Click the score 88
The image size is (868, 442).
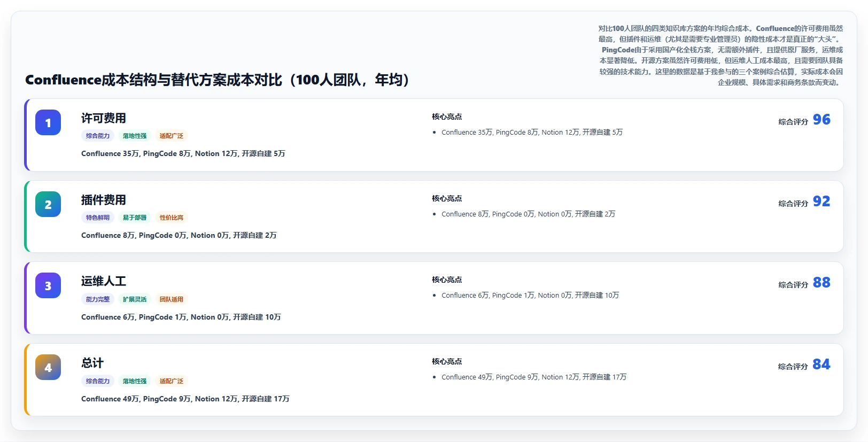point(821,282)
